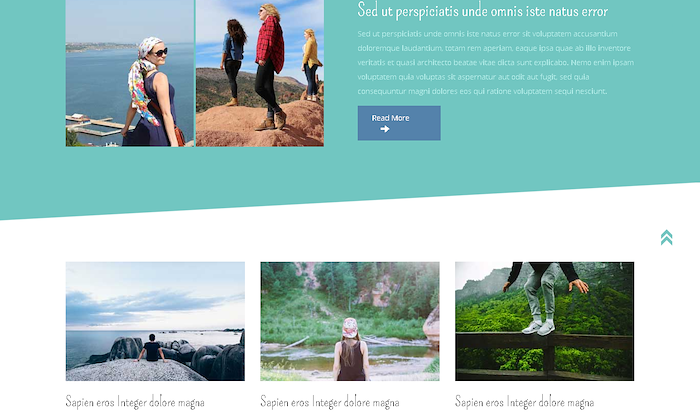Click 'Sapien eros Integer' title under seaside rocks photo

135,402
